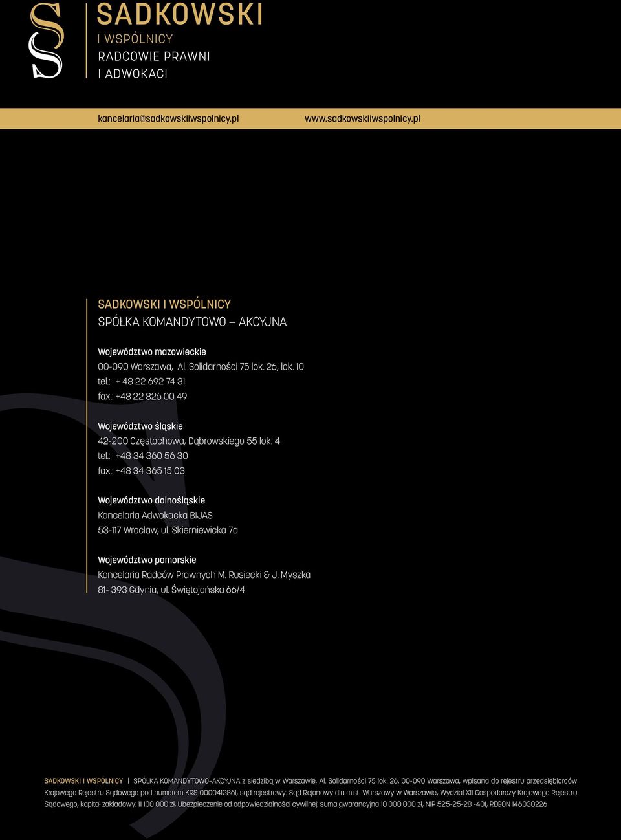621x840 pixels.
Task: Click the footer line with KRS 0000412861
Action: pos(310,793)
